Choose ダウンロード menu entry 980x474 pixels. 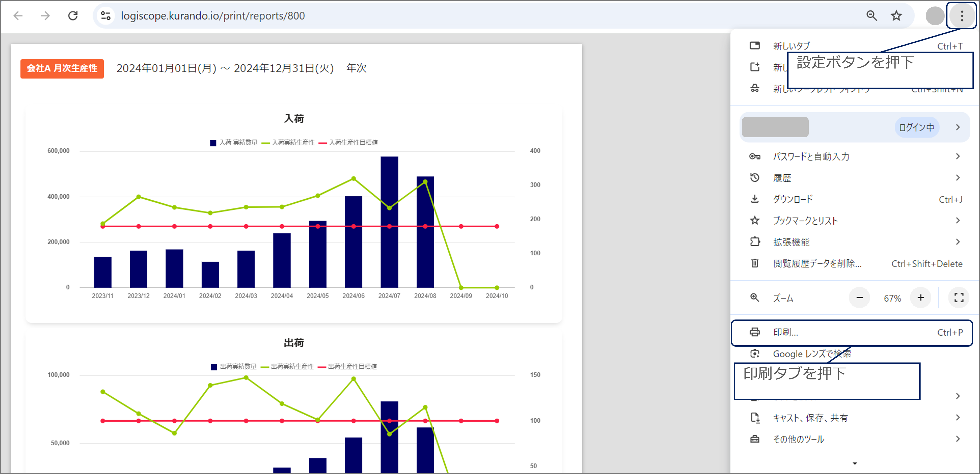click(854, 199)
